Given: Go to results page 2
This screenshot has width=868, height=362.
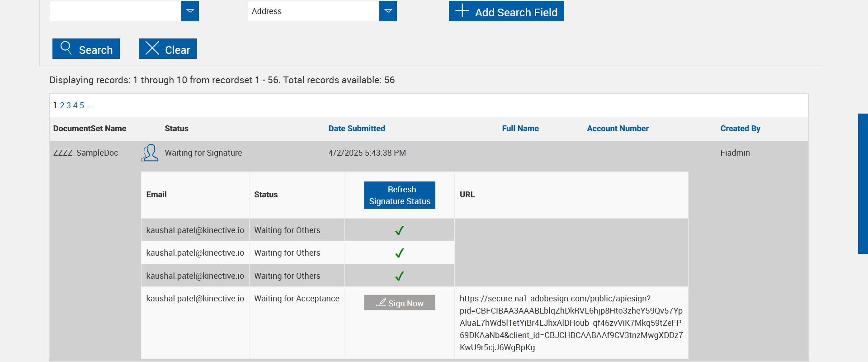Looking at the screenshot, I should click(x=62, y=105).
